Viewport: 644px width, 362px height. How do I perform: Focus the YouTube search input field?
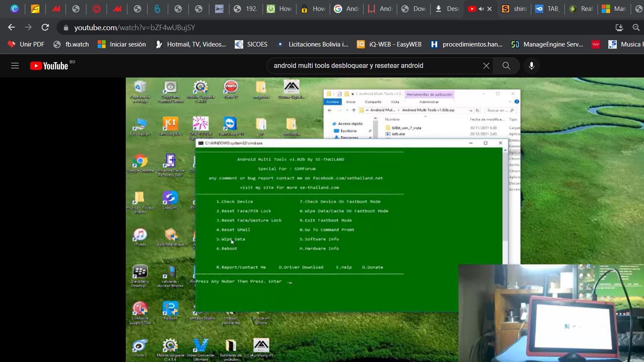[x=373, y=66]
